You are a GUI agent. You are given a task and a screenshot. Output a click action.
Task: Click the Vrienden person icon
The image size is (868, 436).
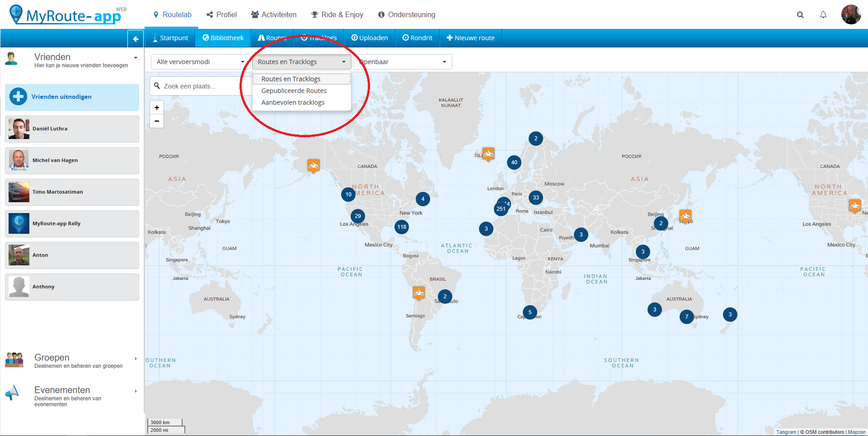pos(12,59)
